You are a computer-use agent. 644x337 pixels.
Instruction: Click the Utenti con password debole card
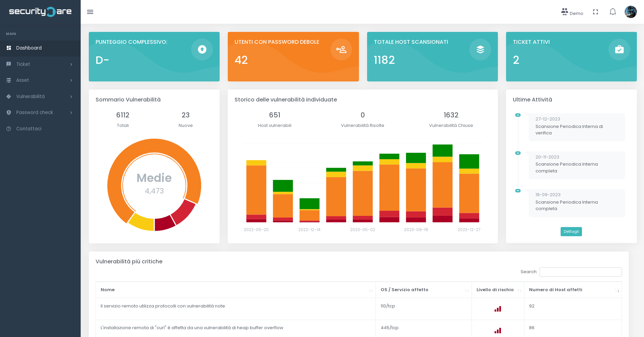[293, 57]
